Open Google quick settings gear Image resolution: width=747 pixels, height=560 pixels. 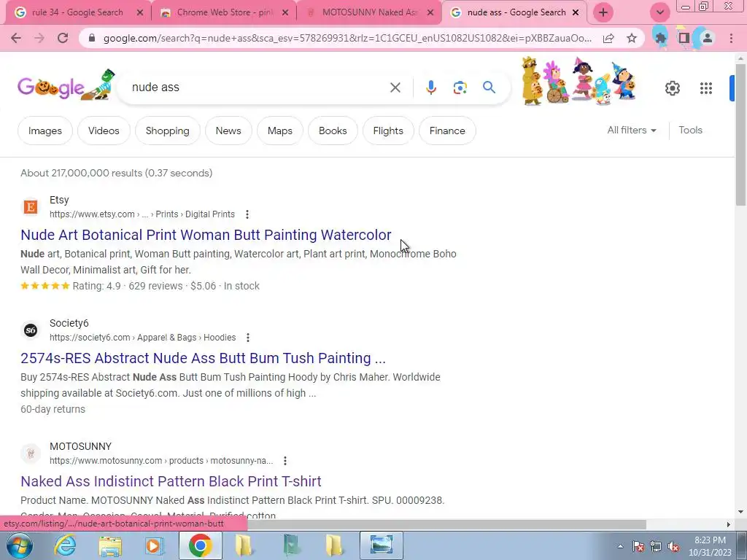[x=672, y=88]
